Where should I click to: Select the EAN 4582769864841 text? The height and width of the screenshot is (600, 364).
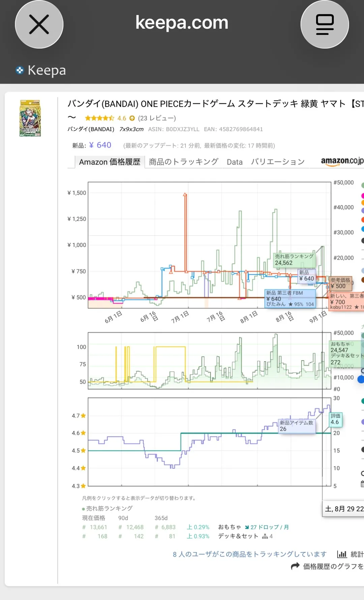[x=233, y=129]
